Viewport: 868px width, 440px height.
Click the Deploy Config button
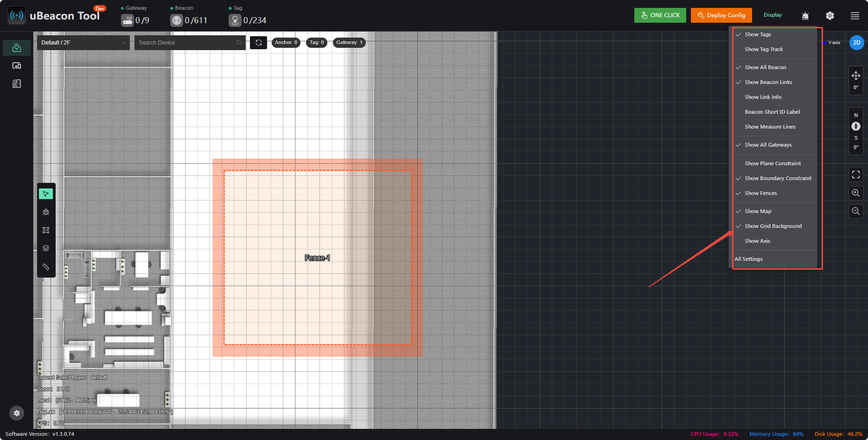coord(721,15)
